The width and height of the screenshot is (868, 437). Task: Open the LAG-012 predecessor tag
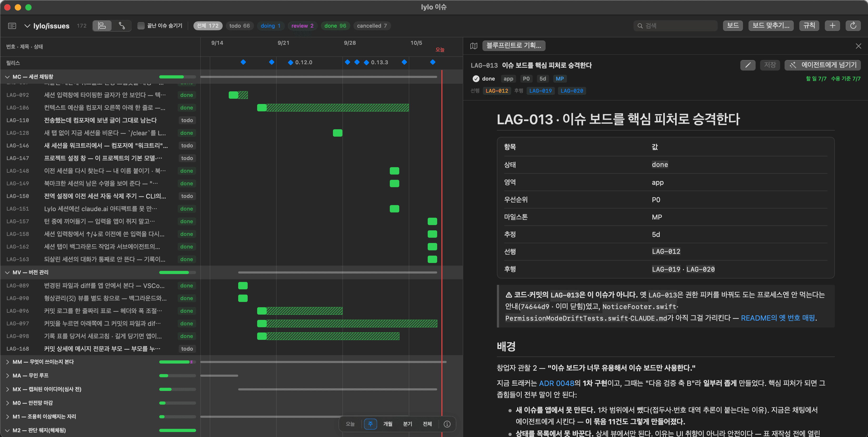(x=497, y=91)
